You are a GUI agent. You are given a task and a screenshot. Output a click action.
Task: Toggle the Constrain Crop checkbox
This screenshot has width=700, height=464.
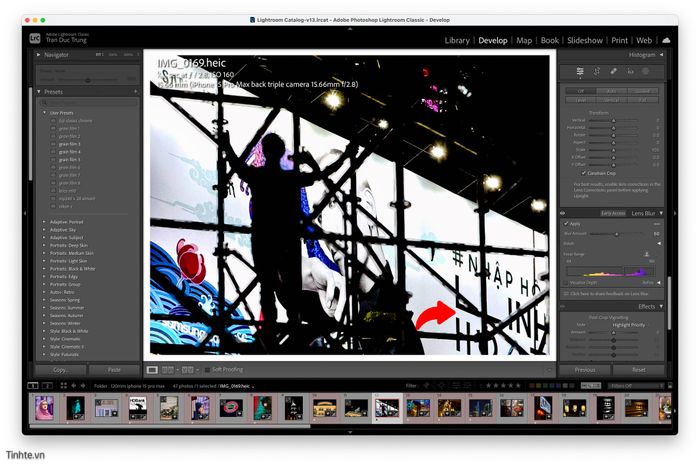[583, 173]
